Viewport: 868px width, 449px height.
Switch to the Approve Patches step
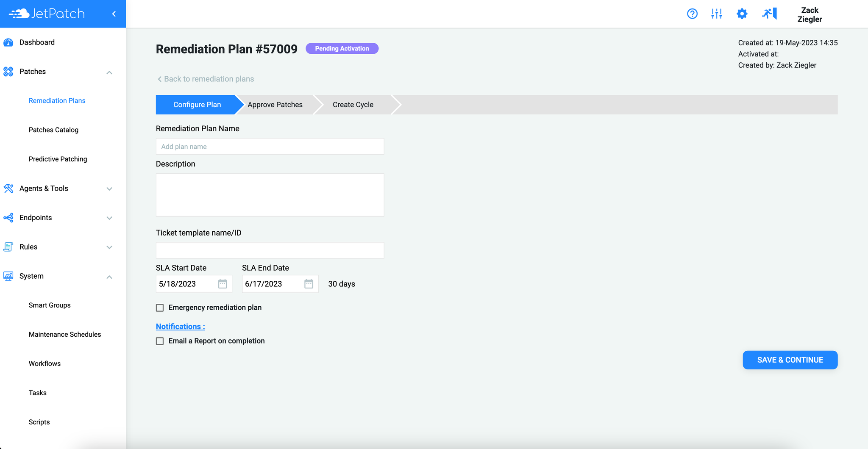(275, 104)
